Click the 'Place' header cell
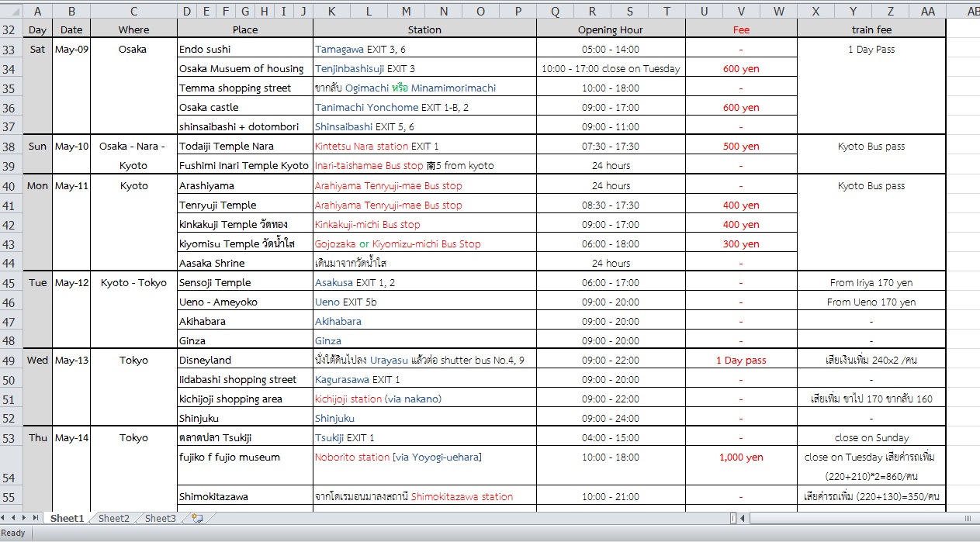Image resolution: width=980 pixels, height=542 pixels. coord(245,29)
